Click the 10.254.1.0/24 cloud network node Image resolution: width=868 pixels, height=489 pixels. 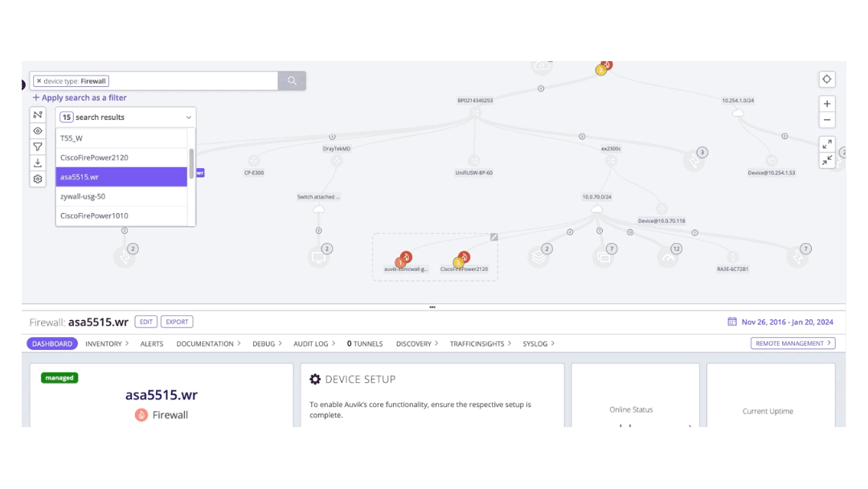click(x=738, y=113)
